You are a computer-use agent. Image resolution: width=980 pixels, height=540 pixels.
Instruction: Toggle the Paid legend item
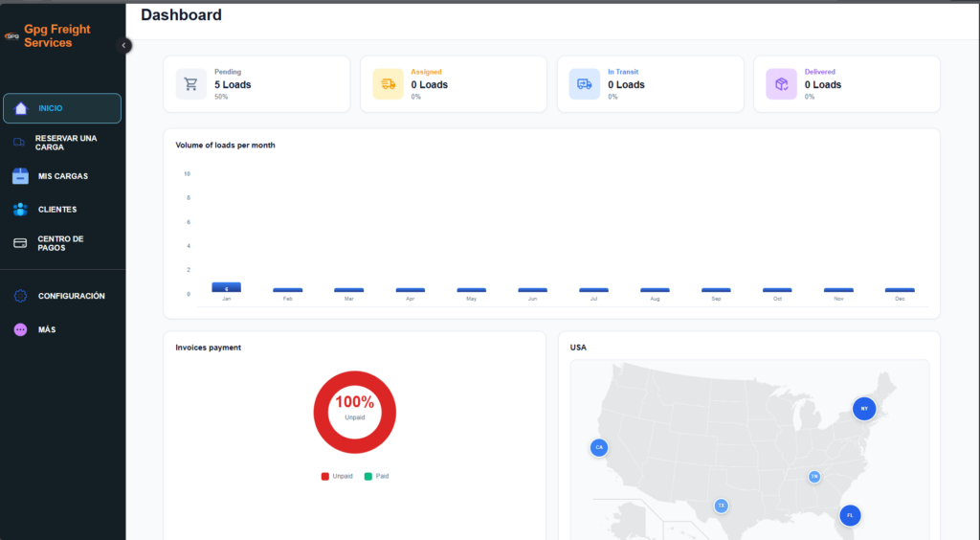(x=376, y=476)
